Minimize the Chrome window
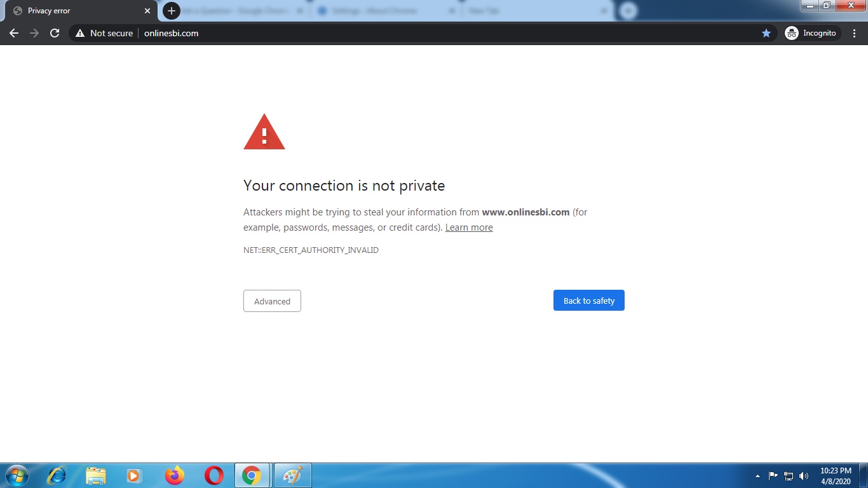 (x=810, y=6)
